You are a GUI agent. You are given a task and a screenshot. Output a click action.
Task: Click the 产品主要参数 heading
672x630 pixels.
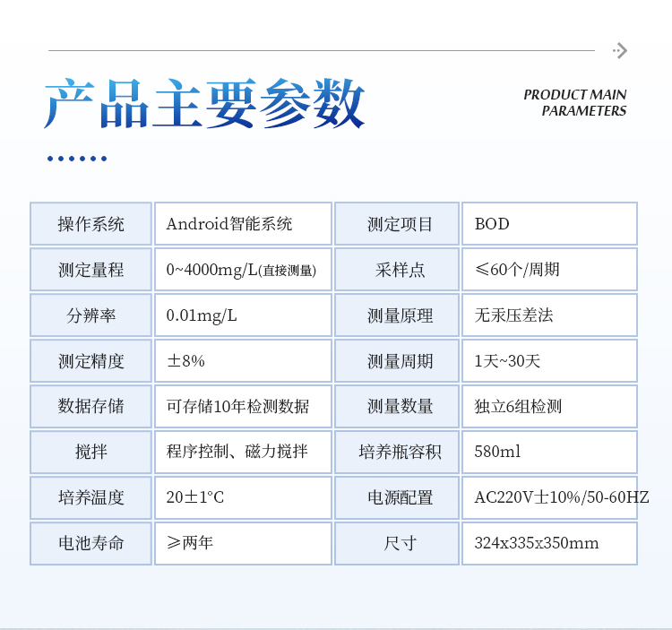pos(204,103)
